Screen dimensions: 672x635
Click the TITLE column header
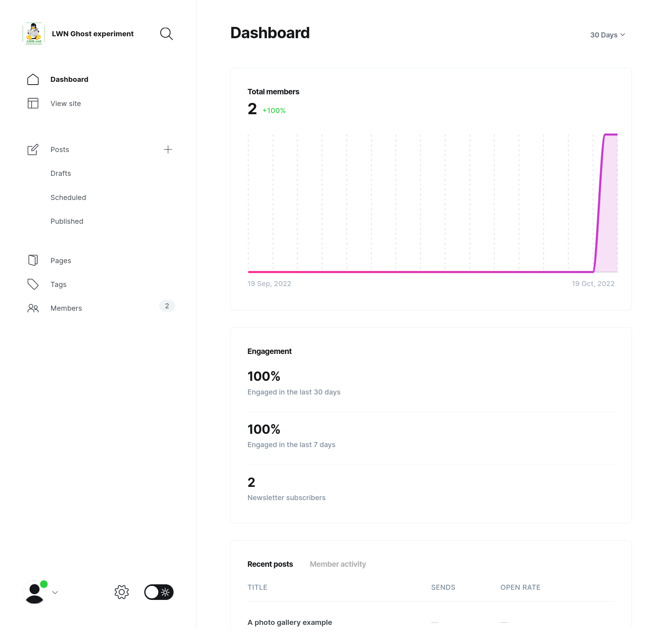(257, 587)
